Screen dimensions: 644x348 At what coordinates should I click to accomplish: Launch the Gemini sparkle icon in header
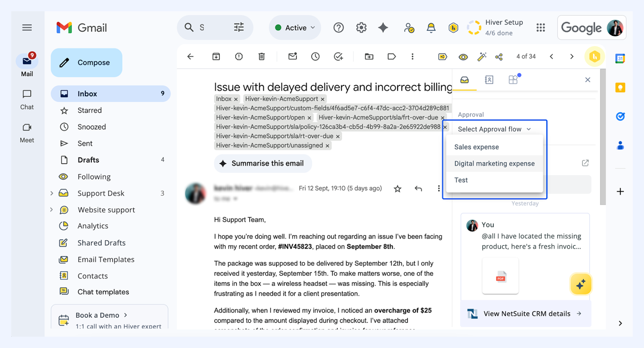point(383,27)
